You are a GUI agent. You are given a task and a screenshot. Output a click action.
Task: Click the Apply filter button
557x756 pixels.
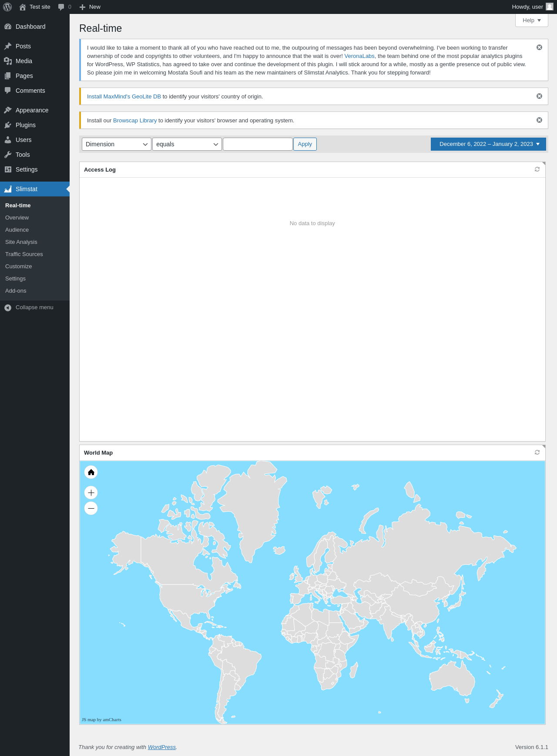pos(305,144)
